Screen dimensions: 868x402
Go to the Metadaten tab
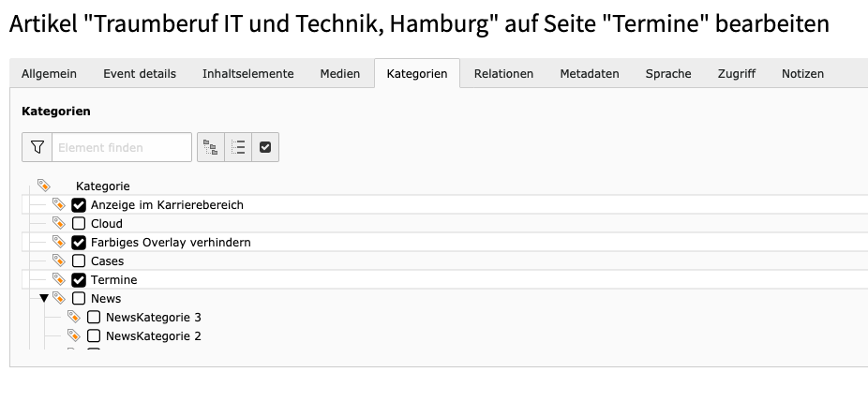pos(589,74)
